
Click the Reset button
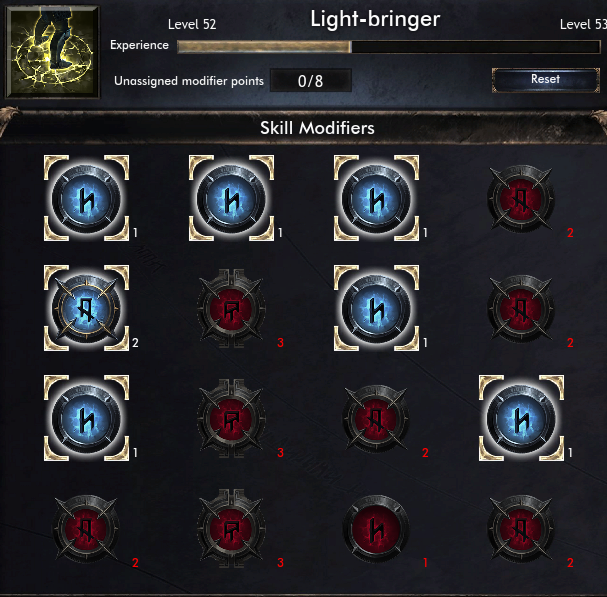tap(545, 80)
